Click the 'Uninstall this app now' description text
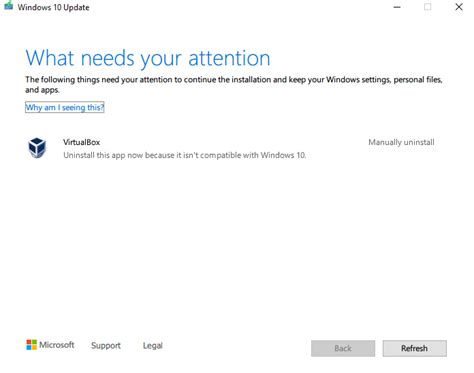The image size is (474, 373). pyautogui.click(x=185, y=155)
